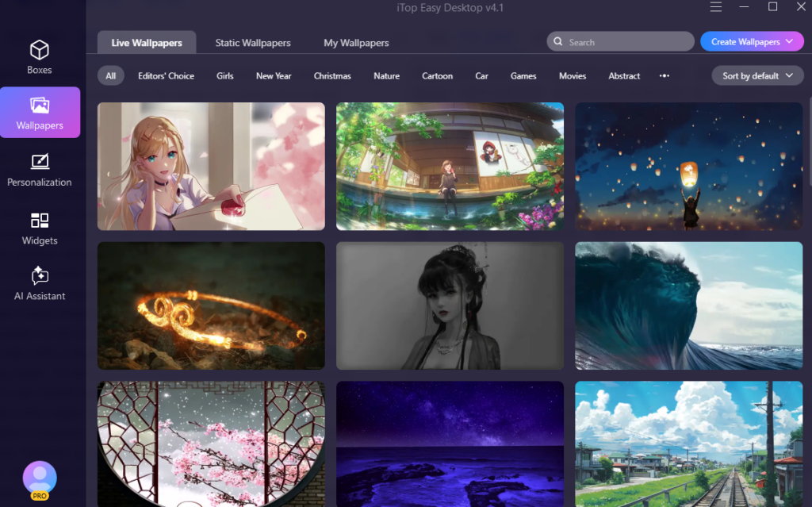812x507 pixels.
Task: Select the Wallpapers sidebar icon
Action: point(40,106)
